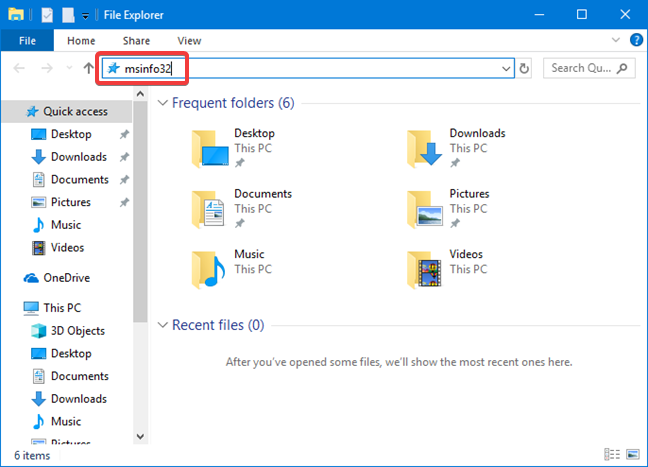This screenshot has width=648, height=467.
Task: Select the Music frequent folder icon
Action: click(209, 269)
